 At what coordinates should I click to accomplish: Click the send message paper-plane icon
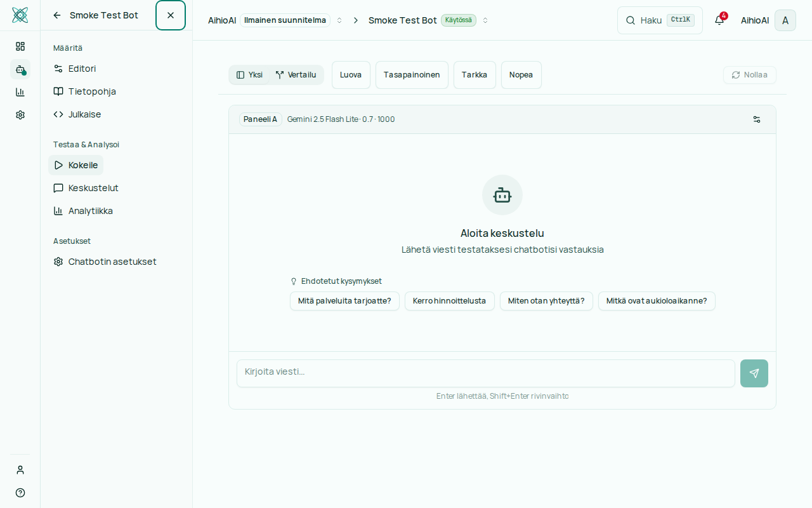pyautogui.click(x=754, y=373)
